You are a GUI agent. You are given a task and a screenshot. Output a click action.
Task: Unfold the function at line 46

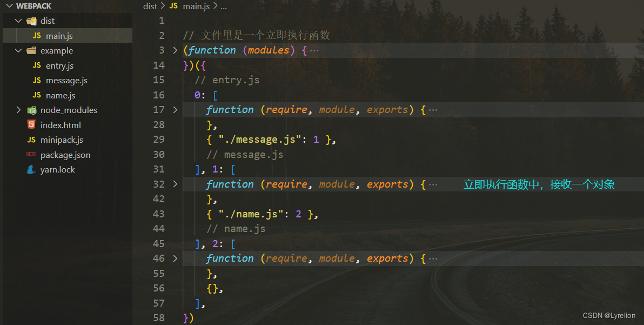[x=176, y=258]
